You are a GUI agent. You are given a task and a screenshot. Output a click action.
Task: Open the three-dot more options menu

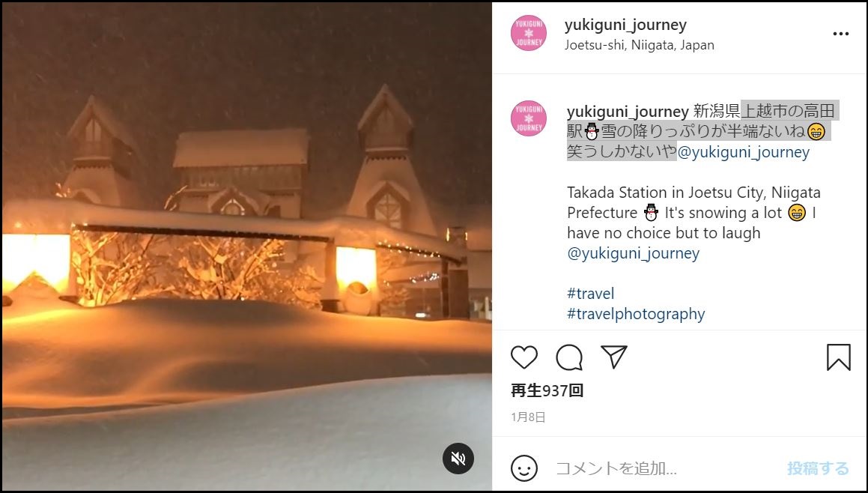point(840,34)
